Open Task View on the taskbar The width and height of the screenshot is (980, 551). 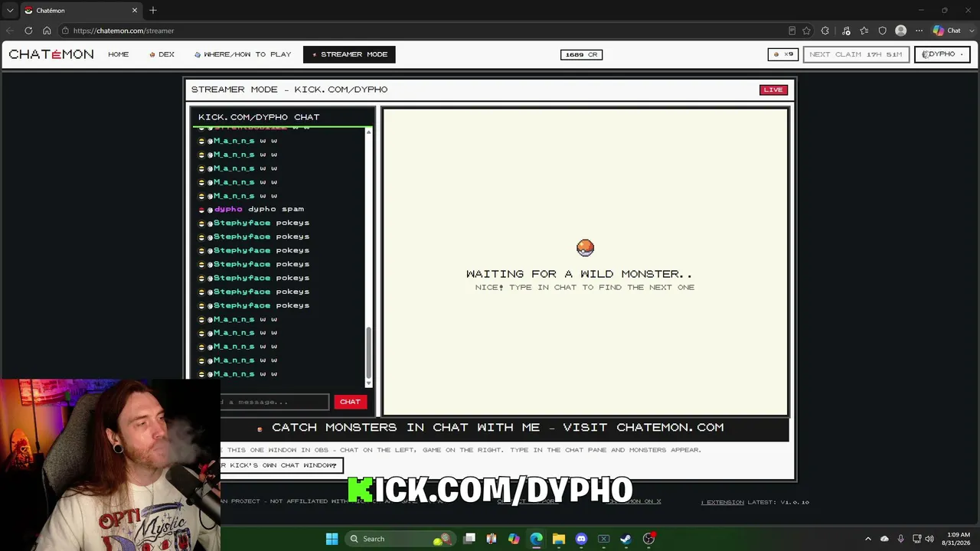[469, 539]
